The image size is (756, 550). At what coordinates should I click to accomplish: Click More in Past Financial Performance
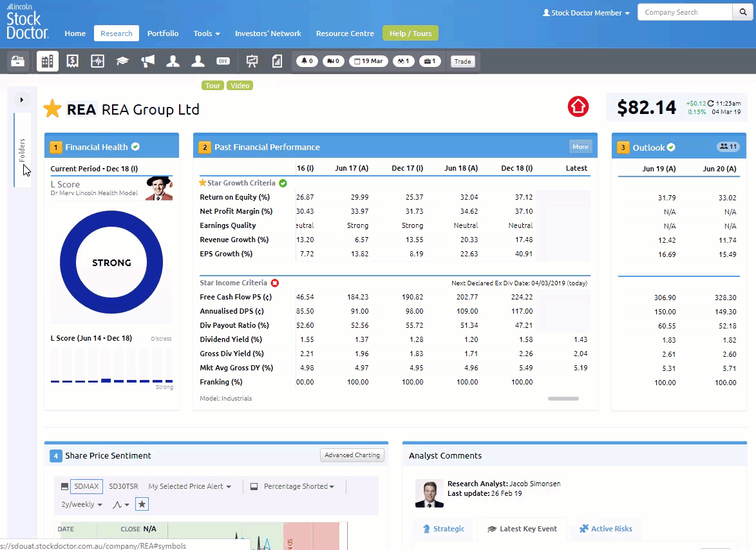coord(580,147)
